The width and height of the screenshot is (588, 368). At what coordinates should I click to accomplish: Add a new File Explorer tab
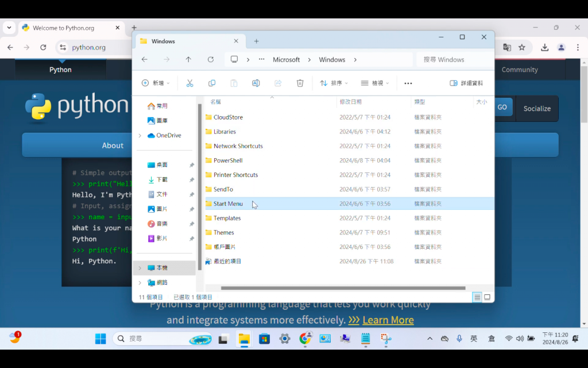[x=257, y=41]
